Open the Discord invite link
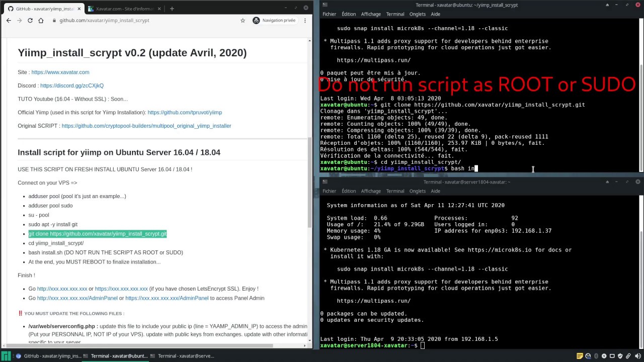 [72, 86]
